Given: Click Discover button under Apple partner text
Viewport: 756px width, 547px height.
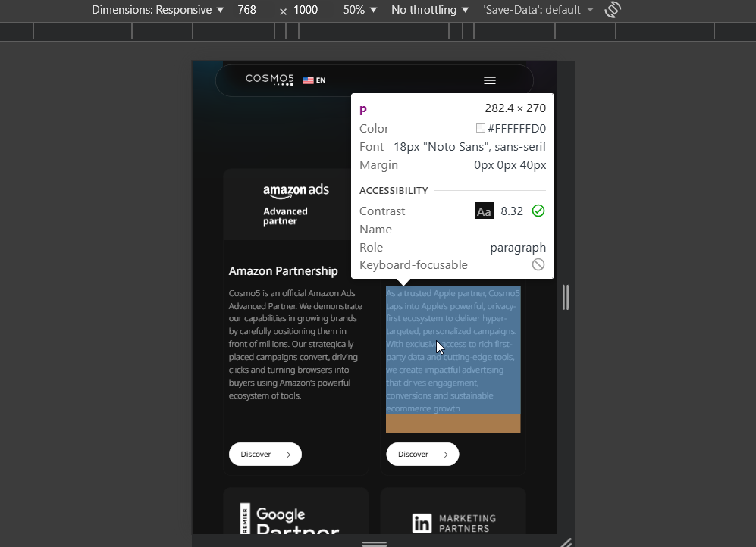Looking at the screenshot, I should (x=422, y=454).
